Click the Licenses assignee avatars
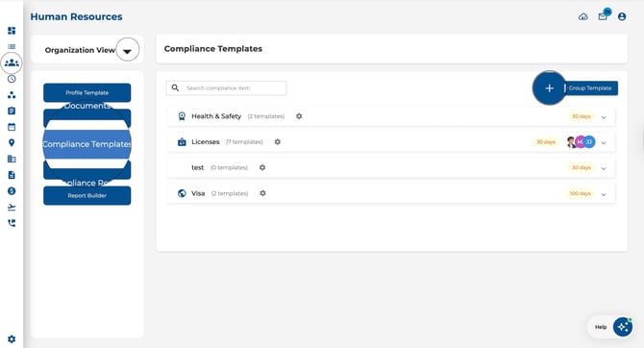Viewport: 644px width, 348px height. click(x=581, y=142)
